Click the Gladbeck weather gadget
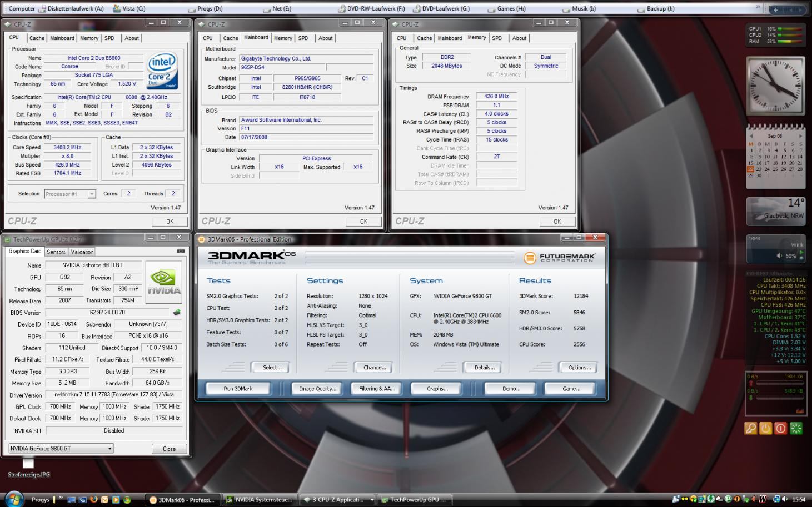The image size is (812, 507). point(775,211)
